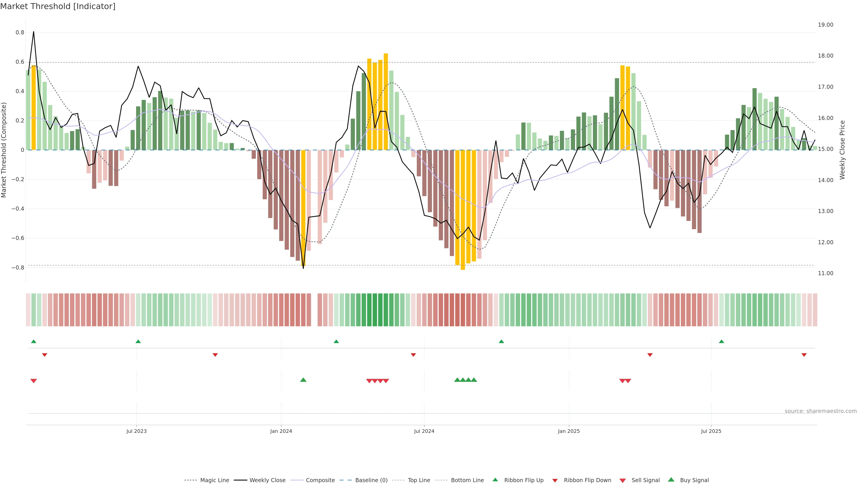Click the last red ribbon flip down marker
Viewport: 868px width, 488px height.
804,355
